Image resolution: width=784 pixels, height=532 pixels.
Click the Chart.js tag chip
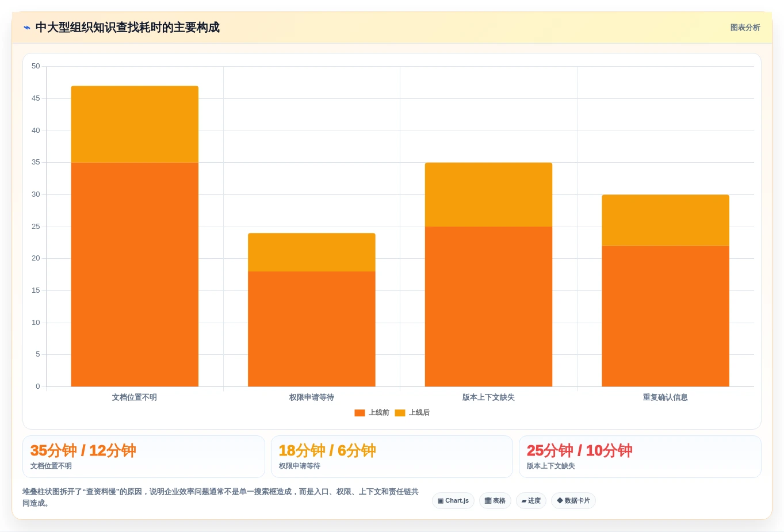point(453,501)
